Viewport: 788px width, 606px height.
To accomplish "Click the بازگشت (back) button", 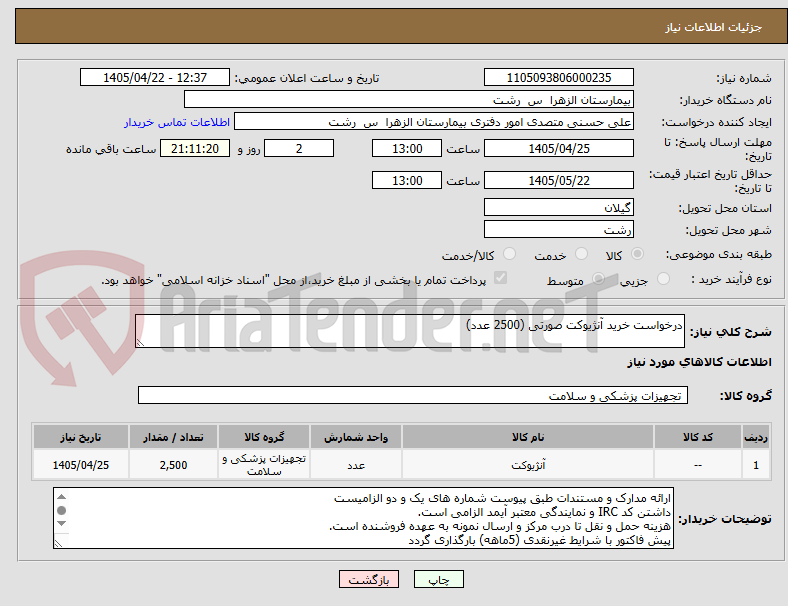I will pos(369,579).
